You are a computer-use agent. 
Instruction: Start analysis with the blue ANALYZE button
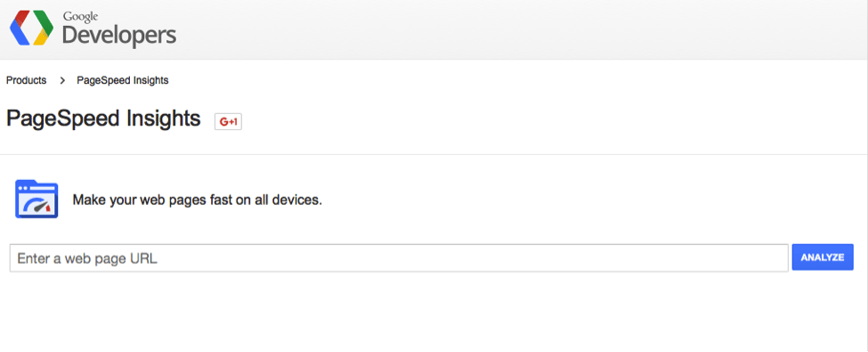click(823, 258)
